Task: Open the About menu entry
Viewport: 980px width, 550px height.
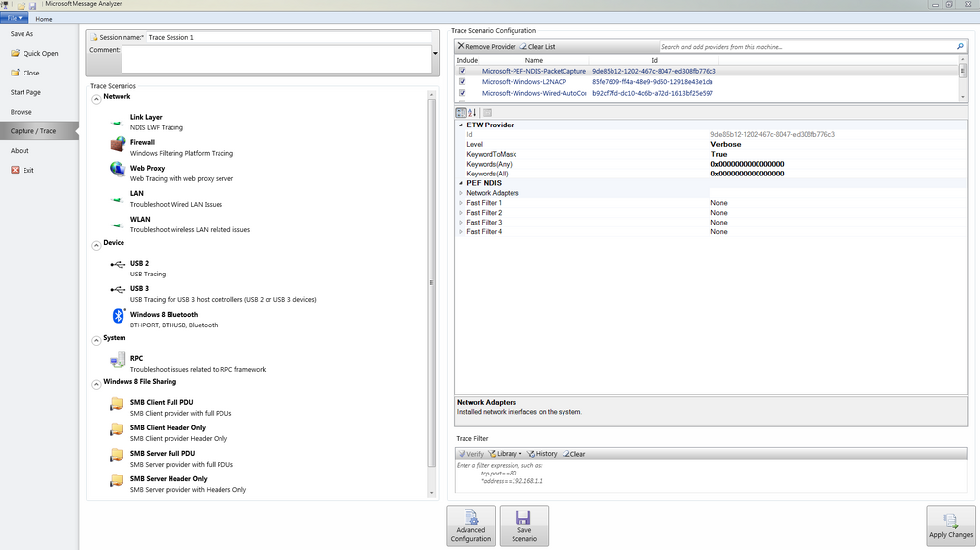Action: 20,151
